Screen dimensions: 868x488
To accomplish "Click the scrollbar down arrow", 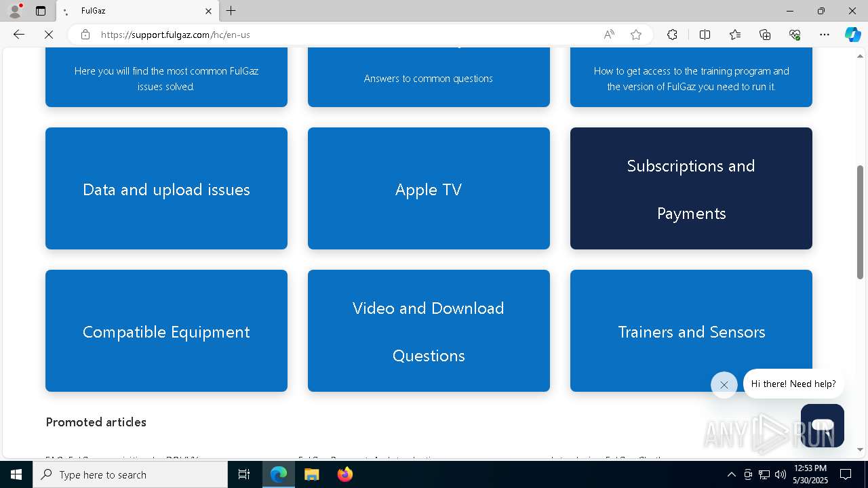I will pyautogui.click(x=860, y=449).
